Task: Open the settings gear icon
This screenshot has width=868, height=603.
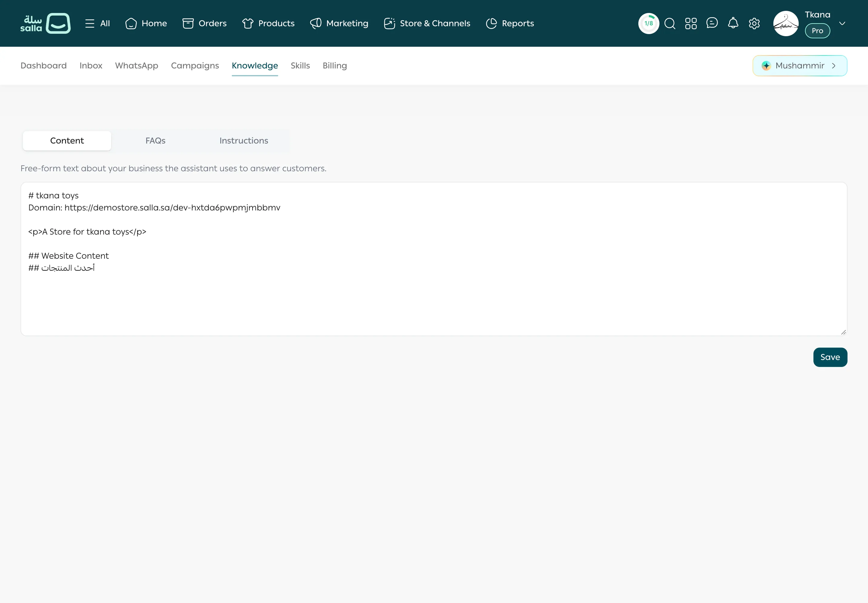Action: (754, 24)
